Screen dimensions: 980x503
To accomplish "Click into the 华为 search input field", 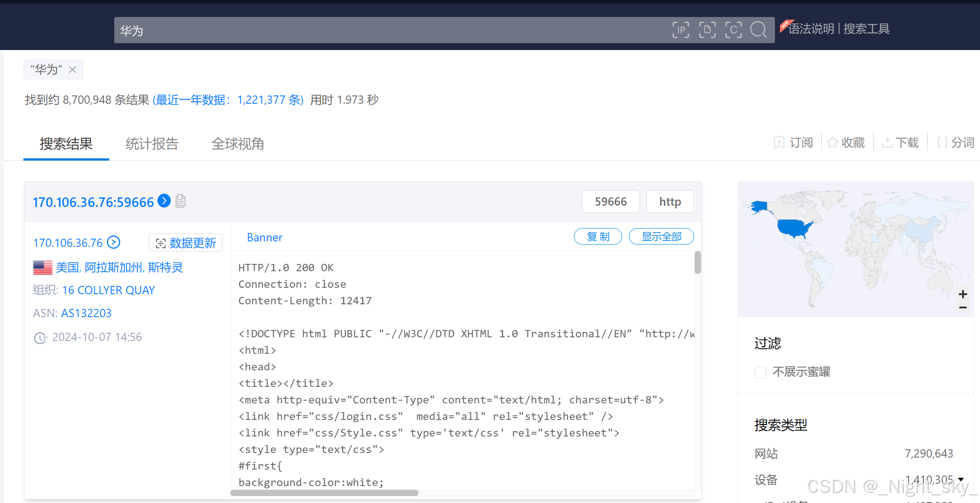I will (367, 30).
